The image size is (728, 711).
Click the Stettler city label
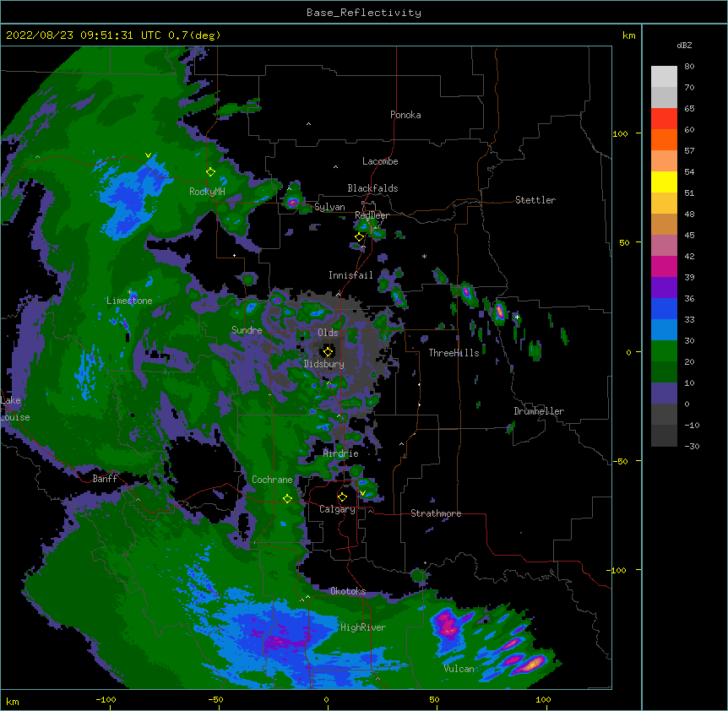(535, 200)
